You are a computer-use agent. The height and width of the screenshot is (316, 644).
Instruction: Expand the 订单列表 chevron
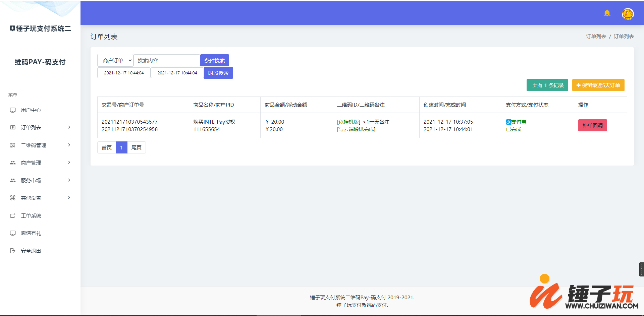click(x=69, y=127)
